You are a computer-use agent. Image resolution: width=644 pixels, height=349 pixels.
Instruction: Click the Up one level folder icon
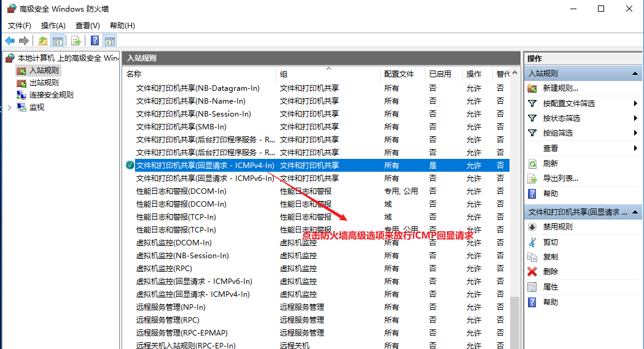[x=43, y=40]
